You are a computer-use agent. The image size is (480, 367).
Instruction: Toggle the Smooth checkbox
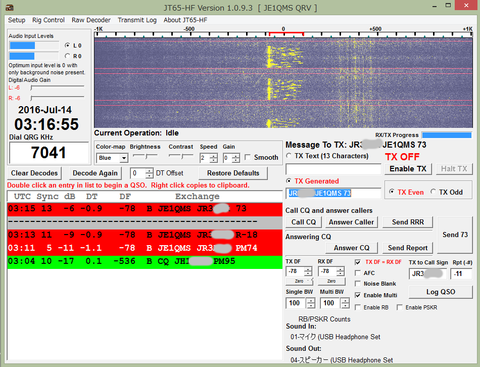coord(247,157)
